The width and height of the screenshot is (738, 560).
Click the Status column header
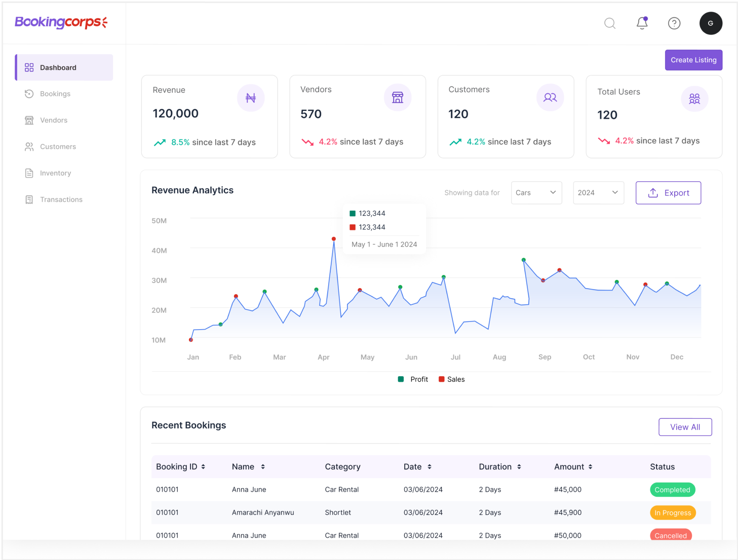click(x=662, y=467)
